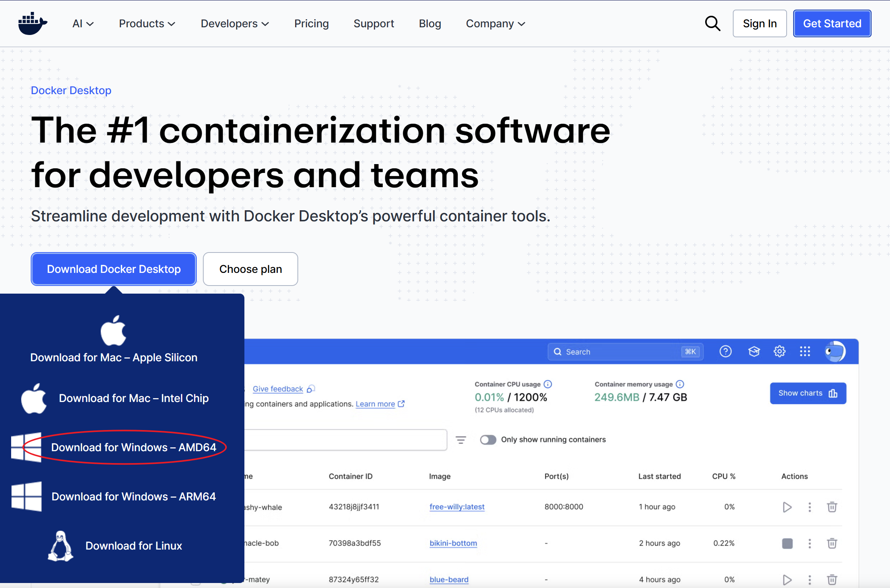Expand the AI dropdown menu
This screenshot has width=890, height=588.
tap(83, 24)
